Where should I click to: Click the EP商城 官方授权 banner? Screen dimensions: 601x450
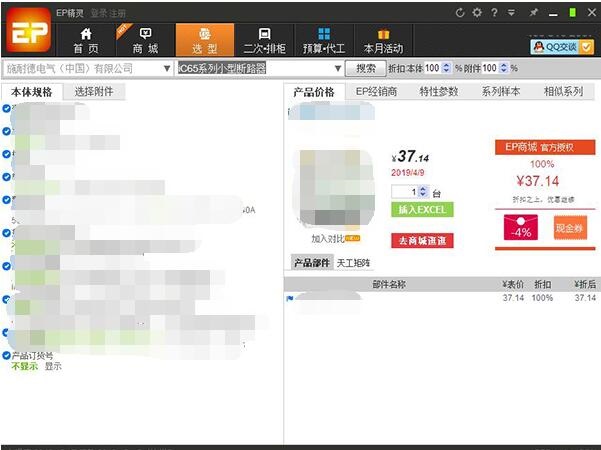click(x=545, y=147)
